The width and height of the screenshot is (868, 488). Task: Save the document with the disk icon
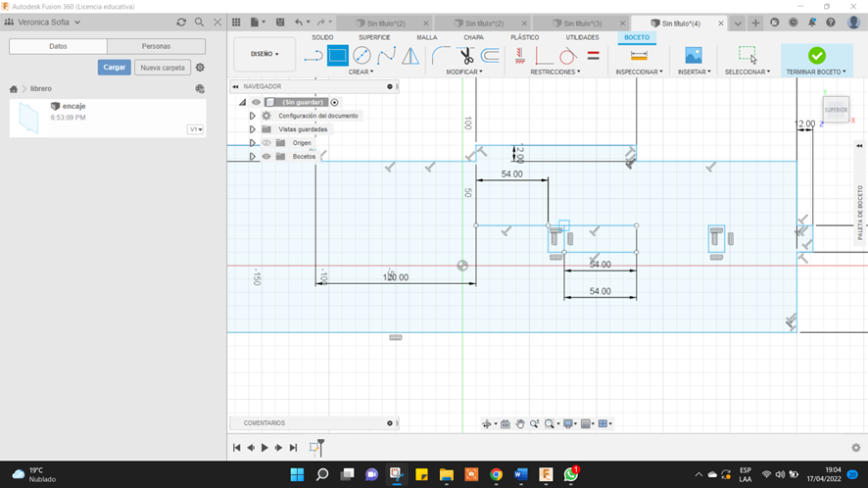(x=280, y=23)
